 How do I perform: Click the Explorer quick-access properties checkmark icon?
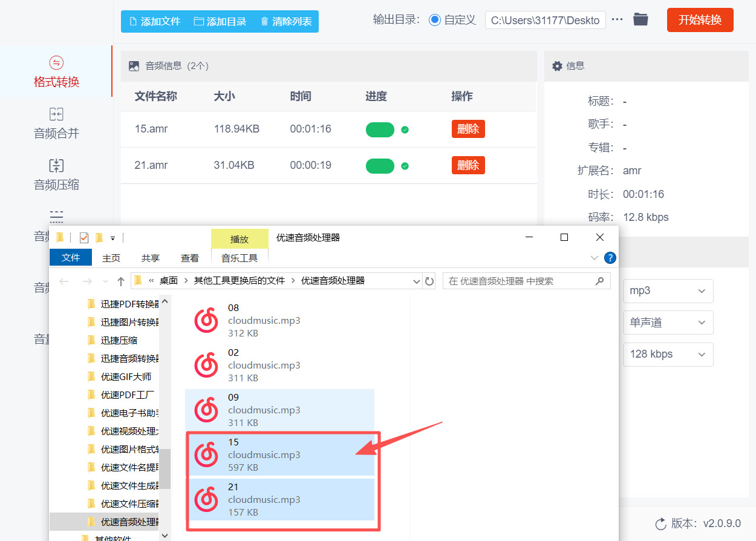tap(84, 237)
